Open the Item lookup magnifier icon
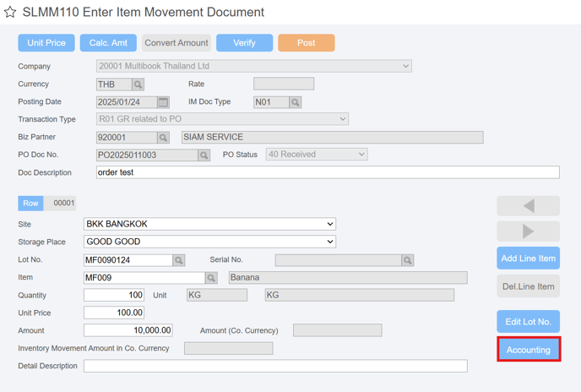 click(x=211, y=278)
